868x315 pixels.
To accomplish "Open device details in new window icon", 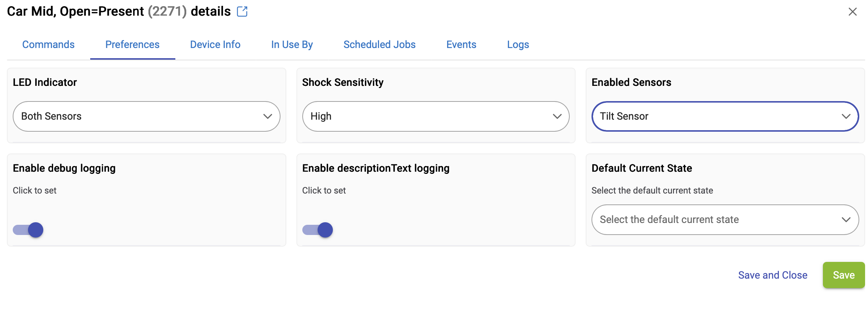I will [242, 12].
